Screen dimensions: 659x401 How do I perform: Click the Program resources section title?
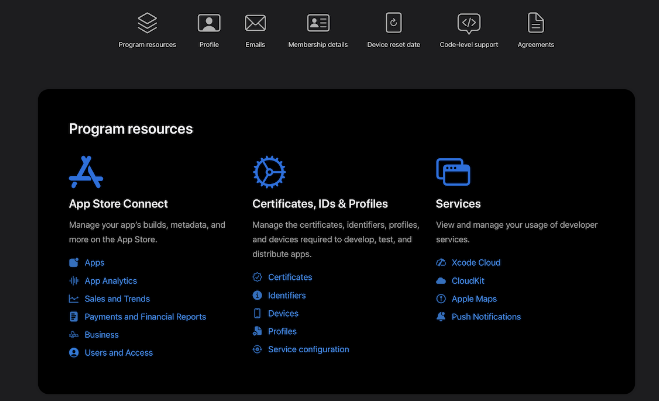(131, 129)
